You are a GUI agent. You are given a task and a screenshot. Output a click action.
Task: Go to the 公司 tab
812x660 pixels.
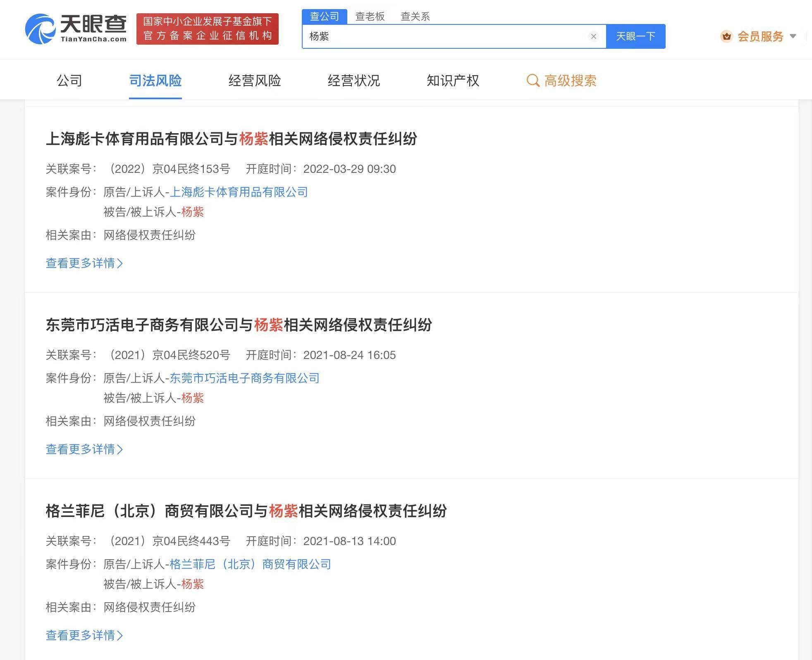[69, 81]
